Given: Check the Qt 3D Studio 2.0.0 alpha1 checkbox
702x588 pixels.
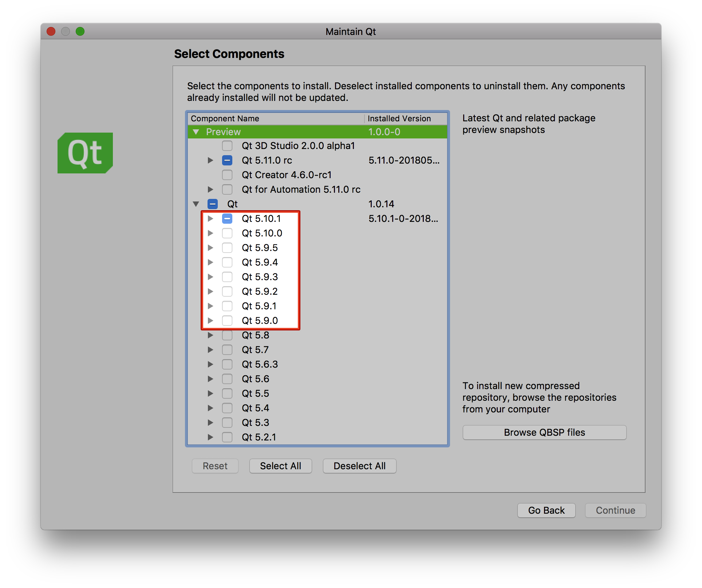Looking at the screenshot, I should pyautogui.click(x=227, y=146).
